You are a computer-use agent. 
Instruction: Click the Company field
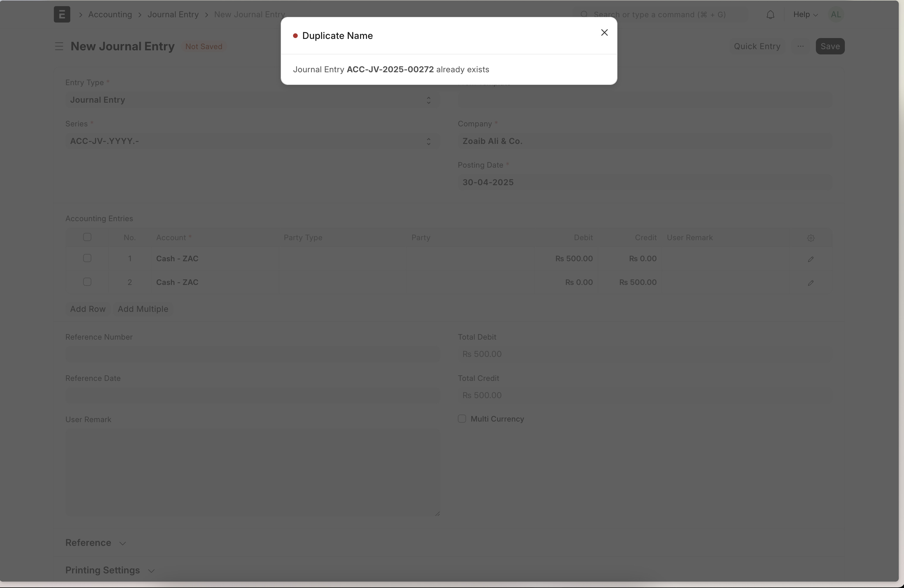[x=645, y=141]
